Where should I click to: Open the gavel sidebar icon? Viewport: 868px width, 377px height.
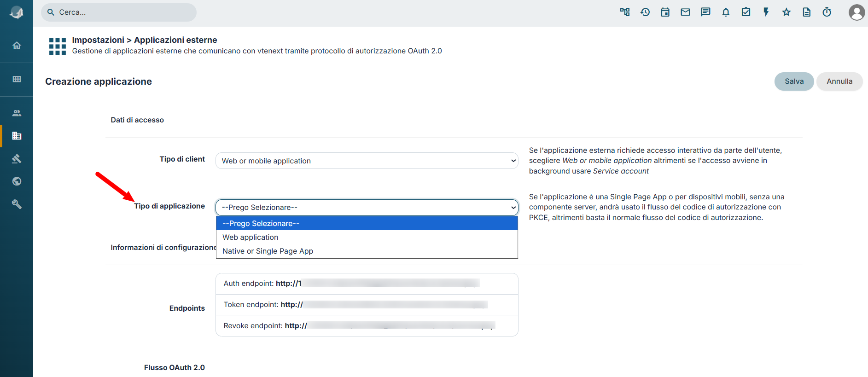pyautogui.click(x=17, y=159)
